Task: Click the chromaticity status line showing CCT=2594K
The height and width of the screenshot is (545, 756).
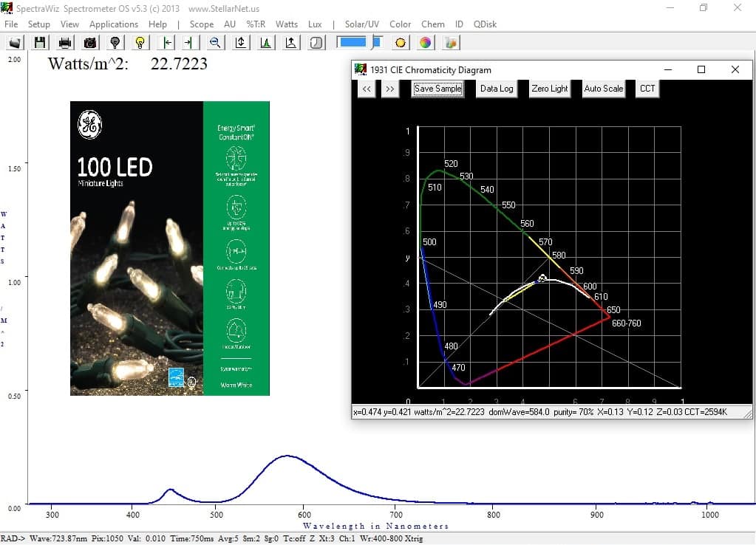Action: coord(540,412)
